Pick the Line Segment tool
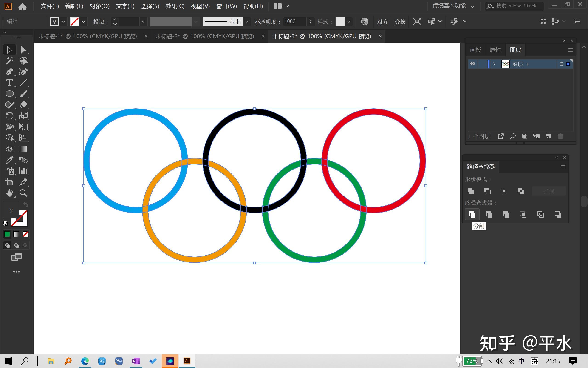This screenshot has height=368, width=588. pyautogui.click(x=23, y=83)
